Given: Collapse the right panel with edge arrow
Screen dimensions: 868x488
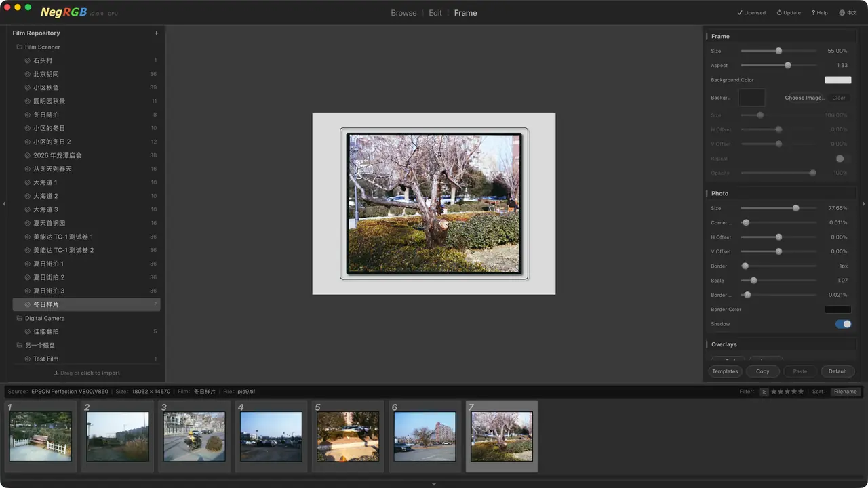Looking at the screenshot, I should click(x=864, y=203).
